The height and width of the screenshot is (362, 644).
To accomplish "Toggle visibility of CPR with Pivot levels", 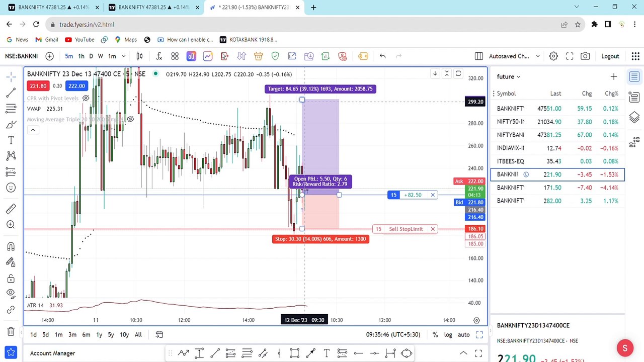I will click(86, 98).
